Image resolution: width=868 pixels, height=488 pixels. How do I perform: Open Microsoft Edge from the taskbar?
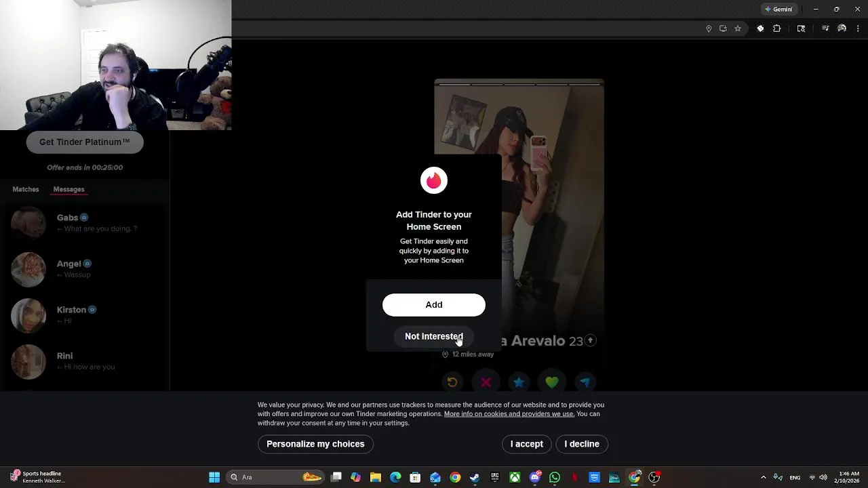tap(395, 477)
